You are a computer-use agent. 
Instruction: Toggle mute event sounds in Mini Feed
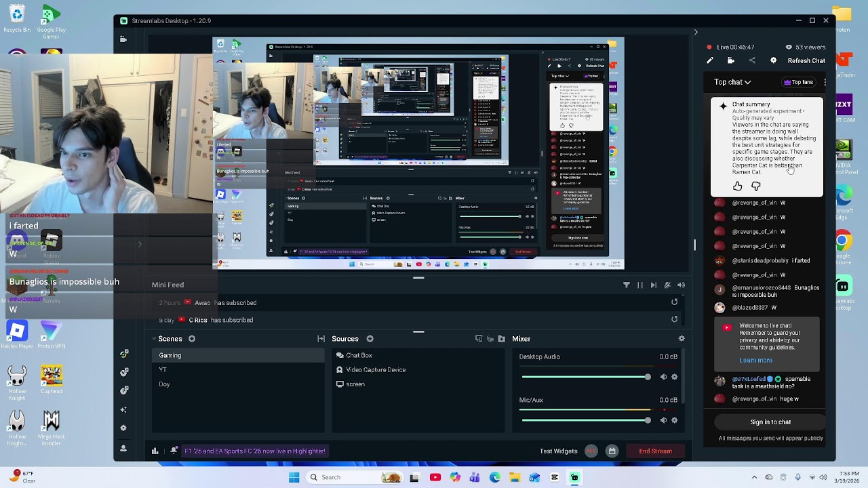(x=667, y=285)
